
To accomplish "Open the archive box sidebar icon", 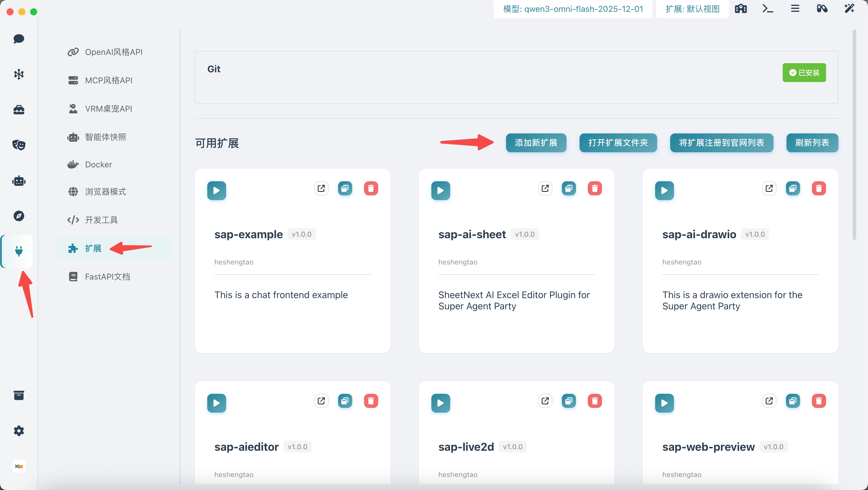I will (x=19, y=395).
